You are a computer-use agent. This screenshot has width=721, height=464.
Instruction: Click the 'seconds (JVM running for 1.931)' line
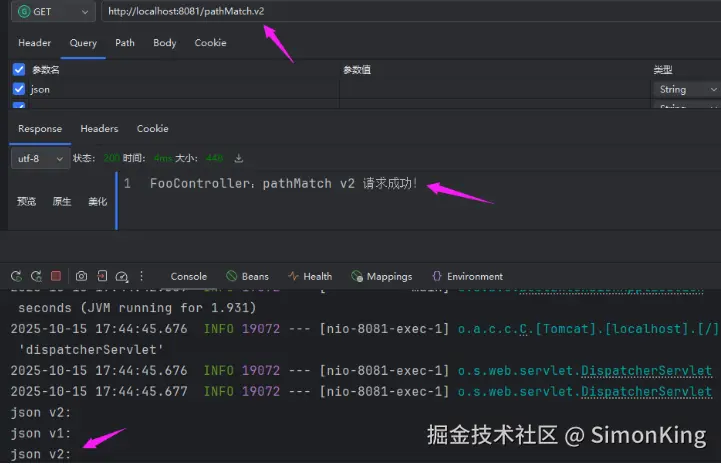[137, 308]
